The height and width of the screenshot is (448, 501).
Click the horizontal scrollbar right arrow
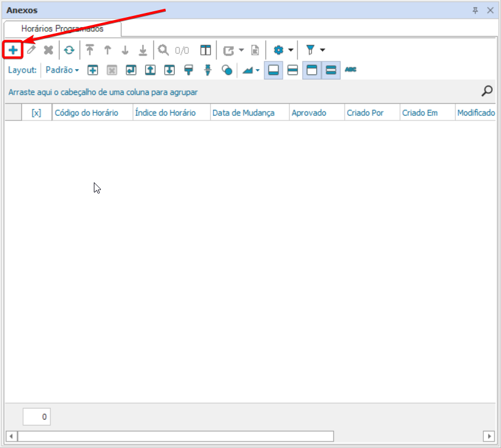click(489, 436)
